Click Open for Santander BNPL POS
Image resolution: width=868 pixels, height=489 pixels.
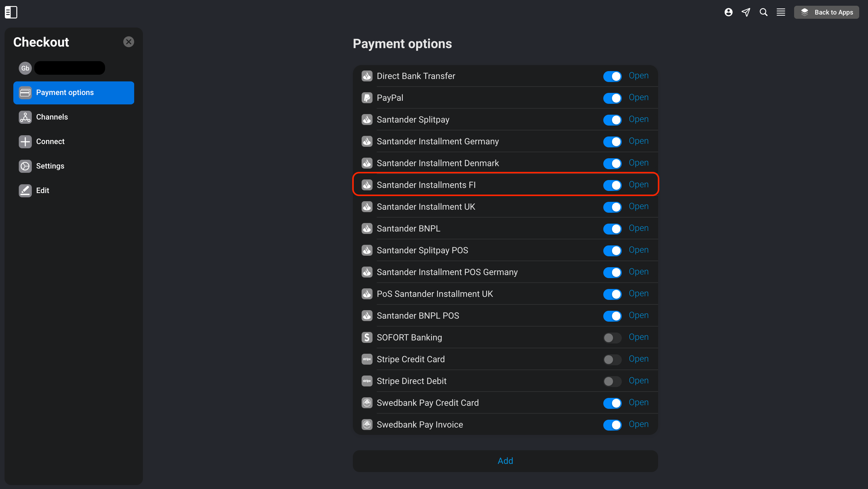coord(638,316)
